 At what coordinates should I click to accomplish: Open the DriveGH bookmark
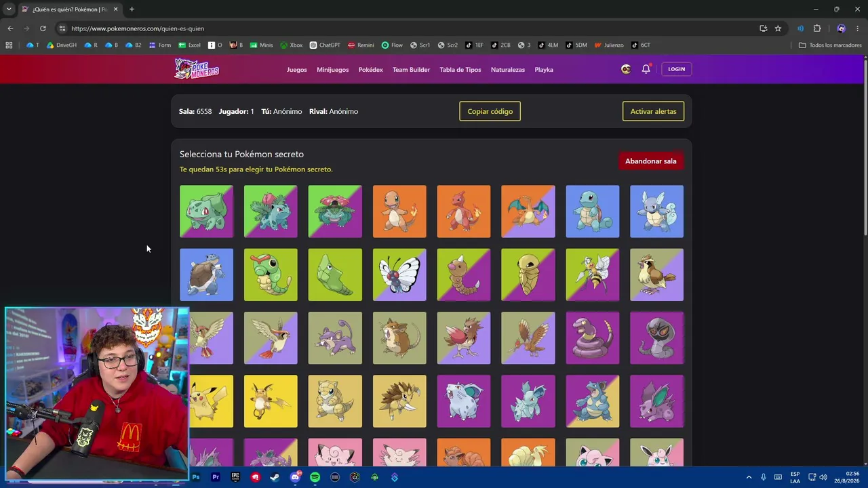61,45
